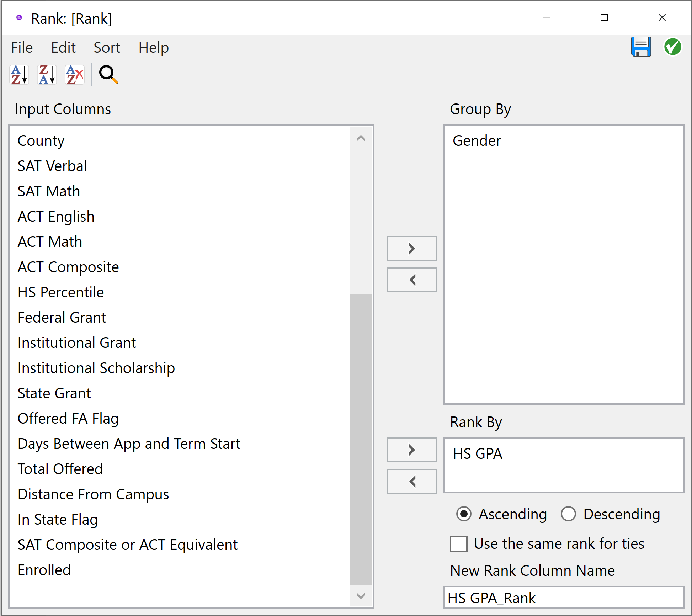
Task: Edit the New Rank Column Name field
Action: 564,598
